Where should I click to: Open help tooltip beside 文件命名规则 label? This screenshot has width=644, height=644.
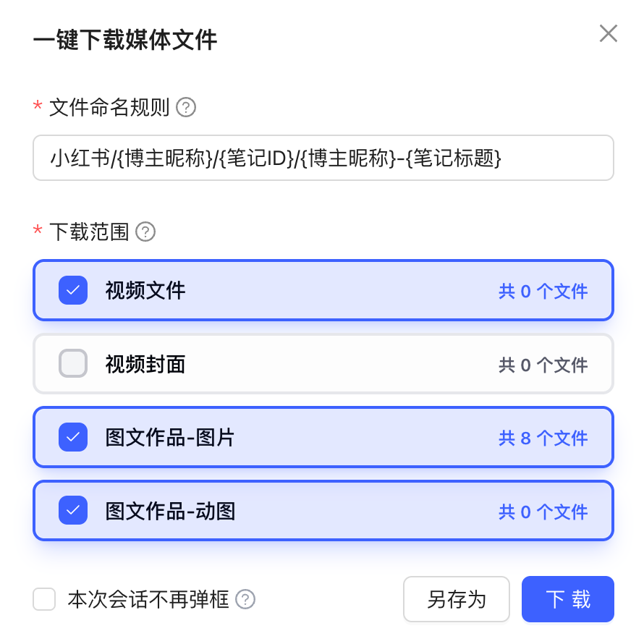pos(187,107)
